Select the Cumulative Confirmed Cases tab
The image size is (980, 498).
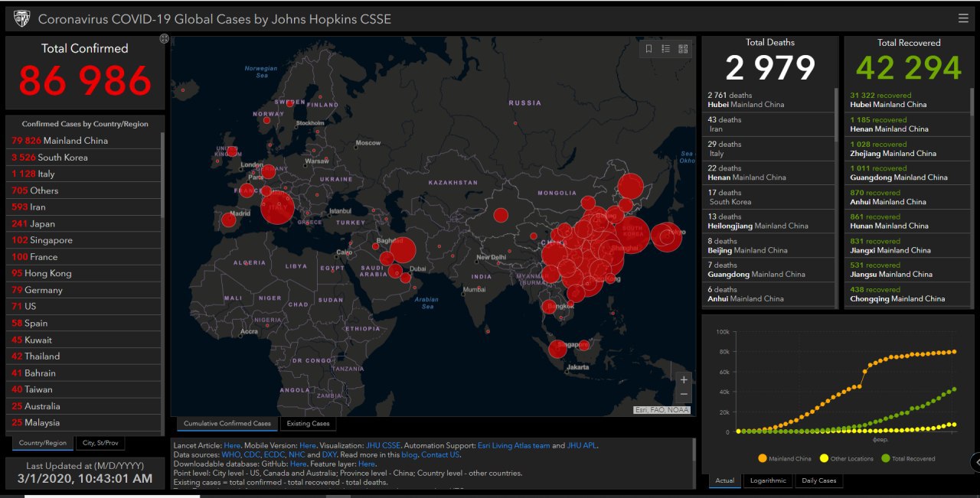coord(227,423)
